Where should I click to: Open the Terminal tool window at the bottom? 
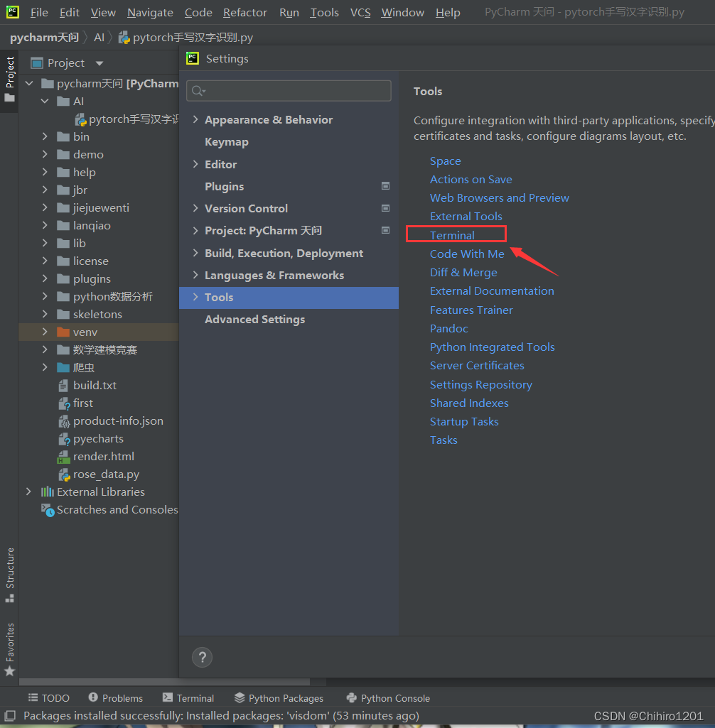(188, 698)
